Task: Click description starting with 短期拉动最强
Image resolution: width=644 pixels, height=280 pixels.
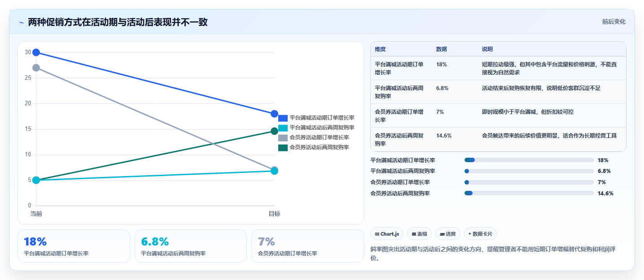Action: [549, 69]
